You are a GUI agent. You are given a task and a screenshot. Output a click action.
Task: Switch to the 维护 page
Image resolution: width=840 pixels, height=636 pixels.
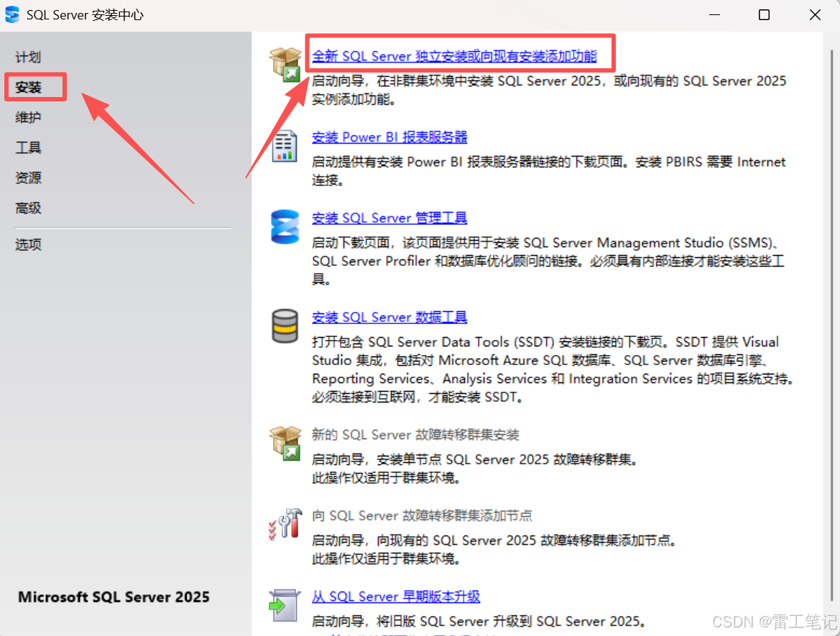[28, 117]
